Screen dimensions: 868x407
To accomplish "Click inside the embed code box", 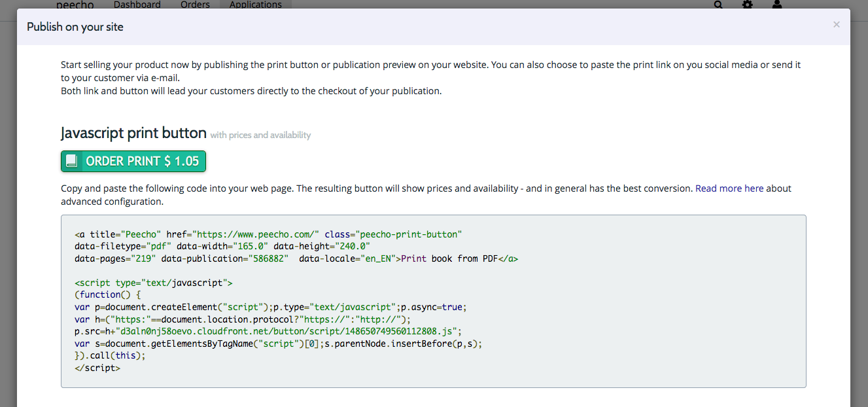I will click(433, 301).
